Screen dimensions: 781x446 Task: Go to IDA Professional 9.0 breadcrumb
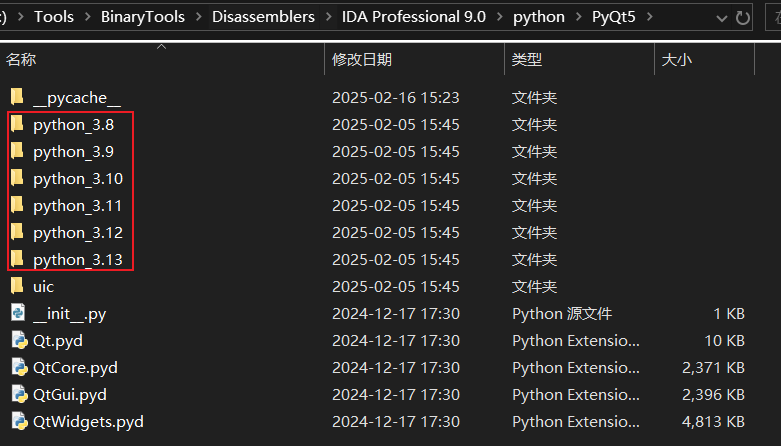[x=414, y=17]
